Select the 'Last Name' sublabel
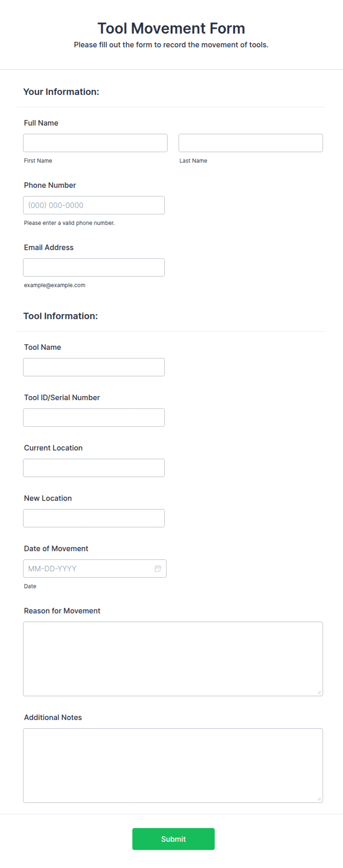This screenshot has height=868, width=343. click(193, 161)
